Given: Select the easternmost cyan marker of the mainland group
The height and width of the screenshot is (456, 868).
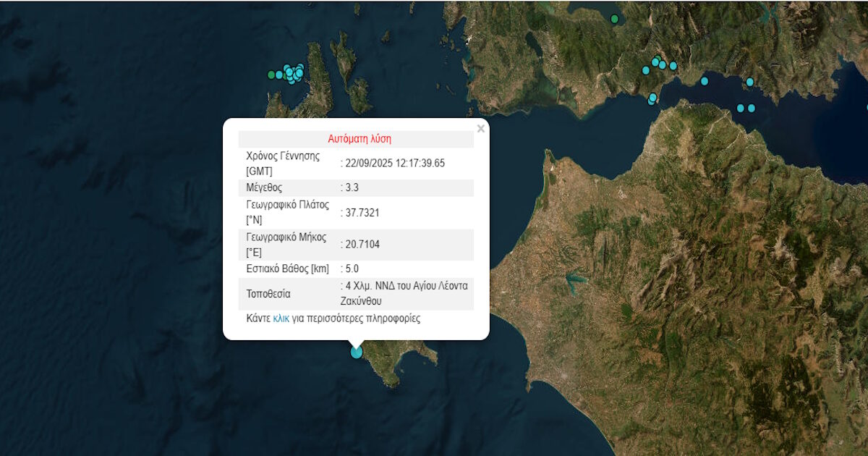Looking at the screenshot, I should (673, 66).
